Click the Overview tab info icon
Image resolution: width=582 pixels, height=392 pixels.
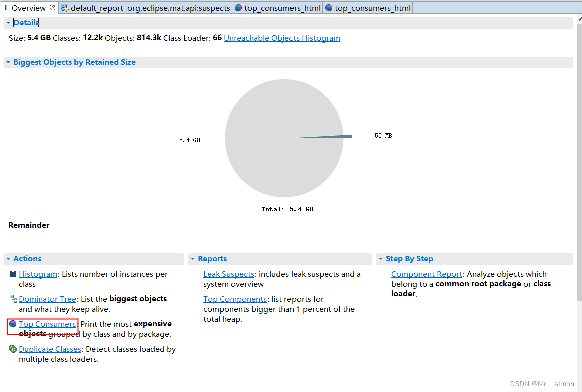[x=6, y=8]
